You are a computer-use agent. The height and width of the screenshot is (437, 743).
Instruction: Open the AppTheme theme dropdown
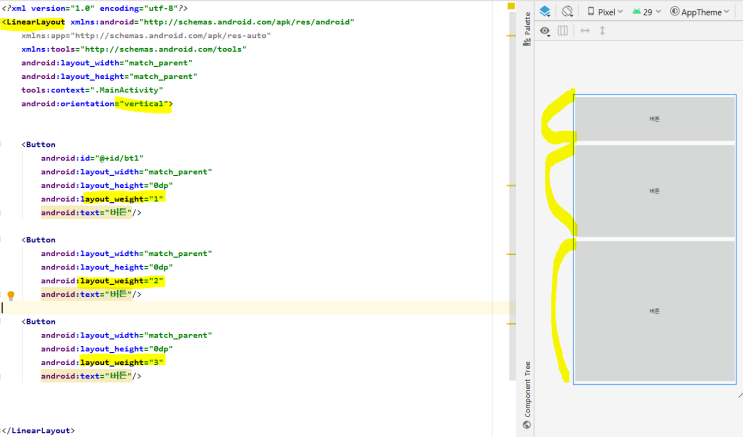click(699, 12)
